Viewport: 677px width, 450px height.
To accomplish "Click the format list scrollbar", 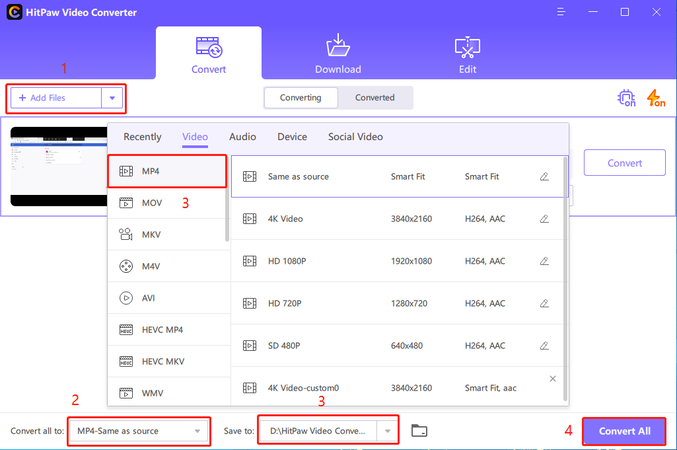I will (227, 200).
